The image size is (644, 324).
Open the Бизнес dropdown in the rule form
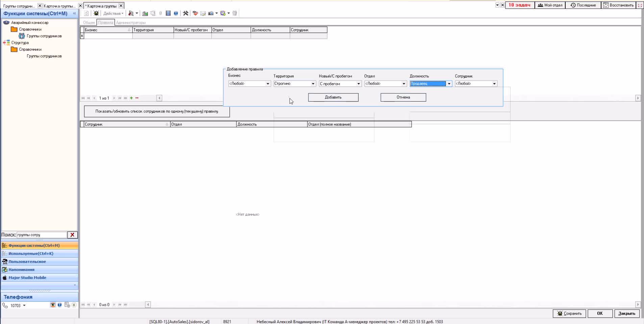click(268, 84)
